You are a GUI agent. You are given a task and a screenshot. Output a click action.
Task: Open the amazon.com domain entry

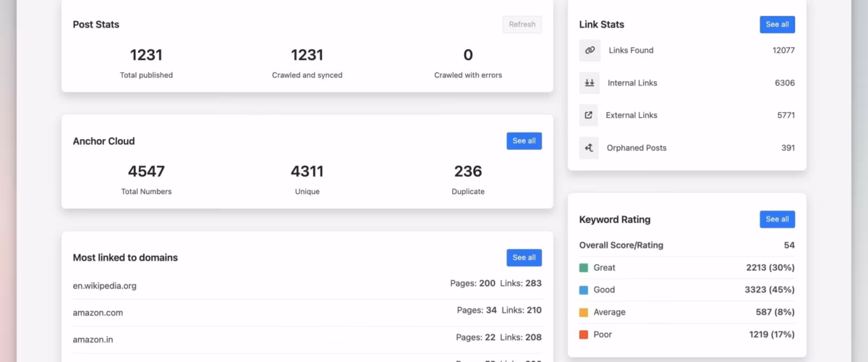pyautogui.click(x=98, y=313)
